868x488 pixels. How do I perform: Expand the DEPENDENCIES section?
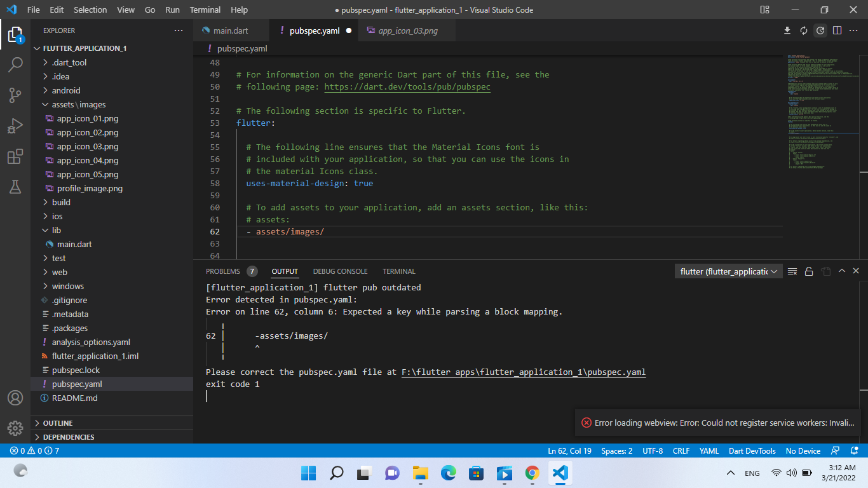[x=112, y=437]
